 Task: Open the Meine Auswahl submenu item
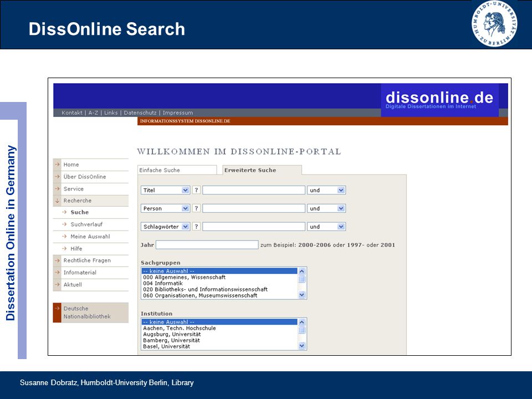pos(91,237)
